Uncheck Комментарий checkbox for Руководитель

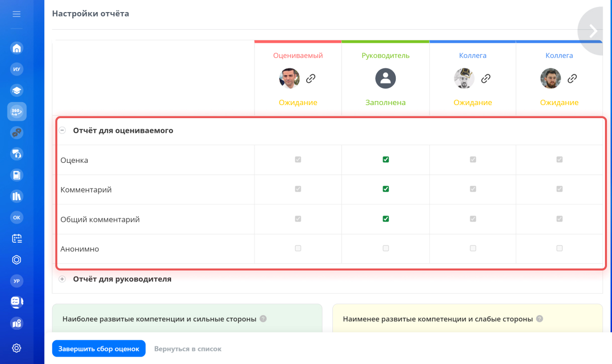click(386, 189)
